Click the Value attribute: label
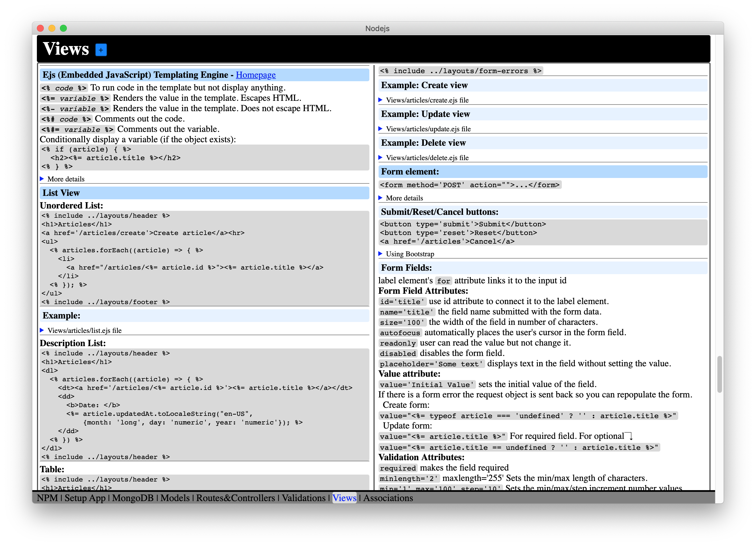The width and height of the screenshot is (756, 546). pyautogui.click(x=409, y=374)
